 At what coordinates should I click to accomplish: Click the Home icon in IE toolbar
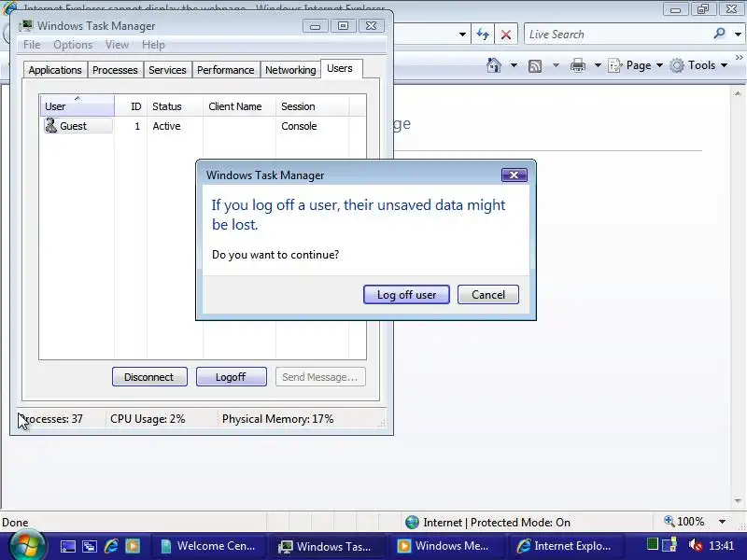(x=494, y=65)
